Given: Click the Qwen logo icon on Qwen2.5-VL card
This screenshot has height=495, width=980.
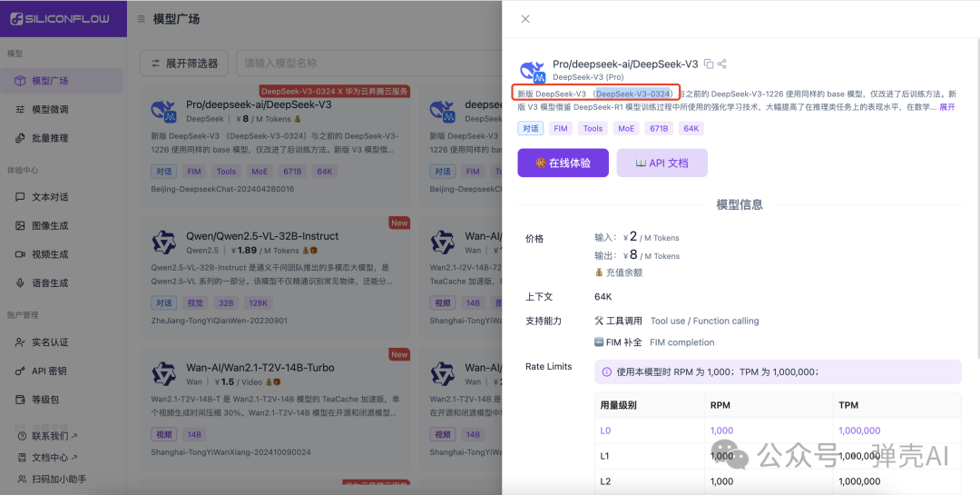Looking at the screenshot, I should click(163, 243).
